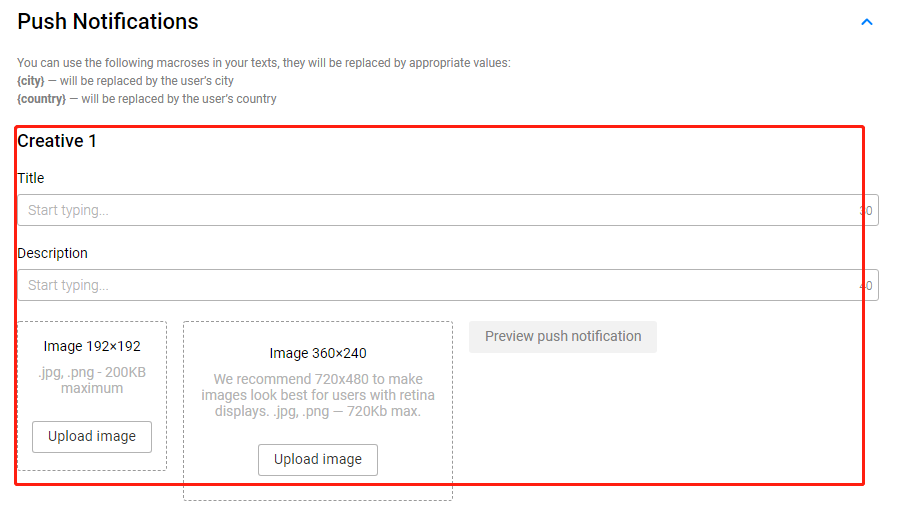Click the {city} macro text
902x514 pixels.
(x=31, y=81)
